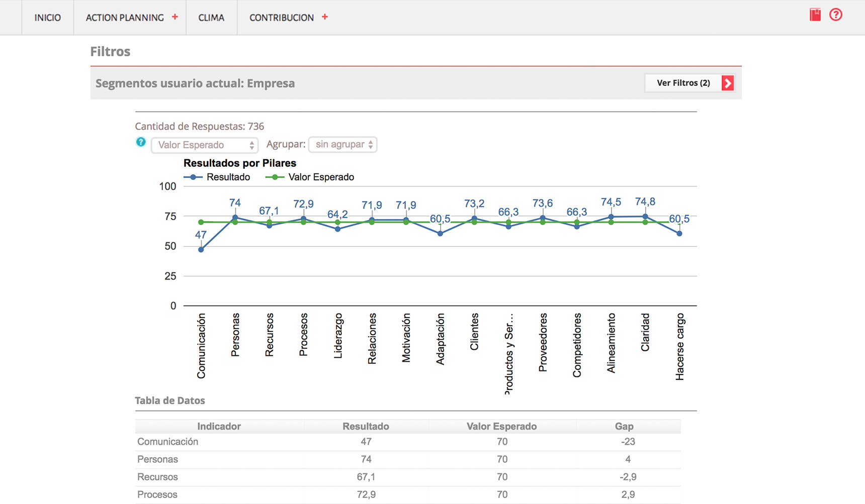This screenshot has width=865, height=504.
Task: Click Liderazgo data point 64,2
Action: pos(337,229)
